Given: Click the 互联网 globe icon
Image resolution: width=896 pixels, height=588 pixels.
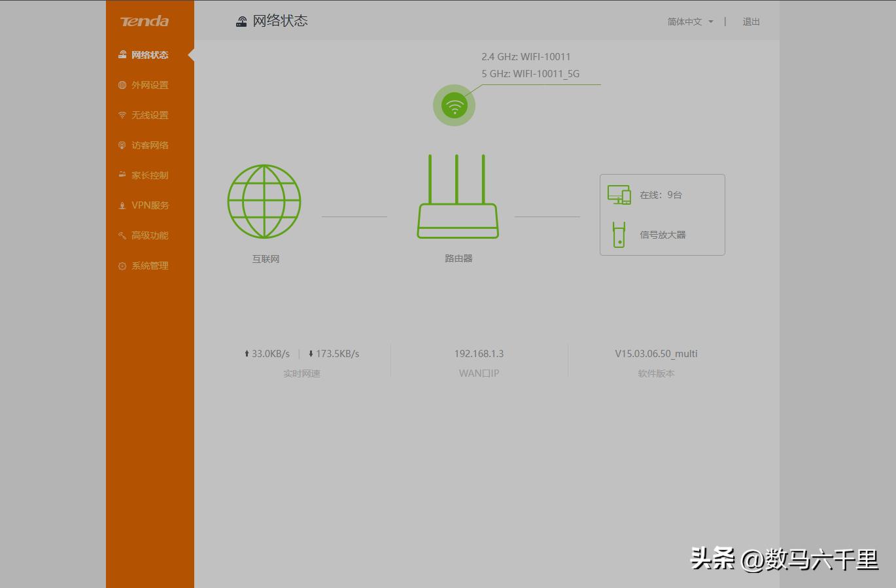Looking at the screenshot, I should coord(264,201).
